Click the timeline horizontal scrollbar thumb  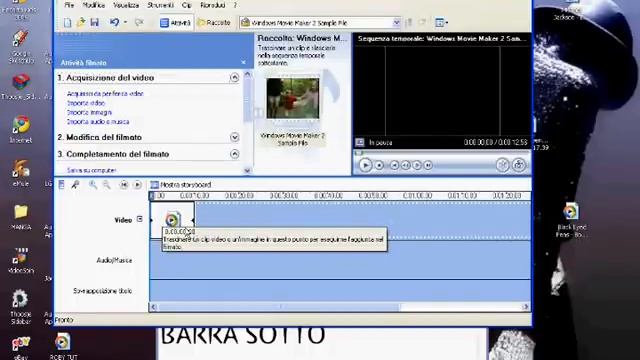(279, 307)
